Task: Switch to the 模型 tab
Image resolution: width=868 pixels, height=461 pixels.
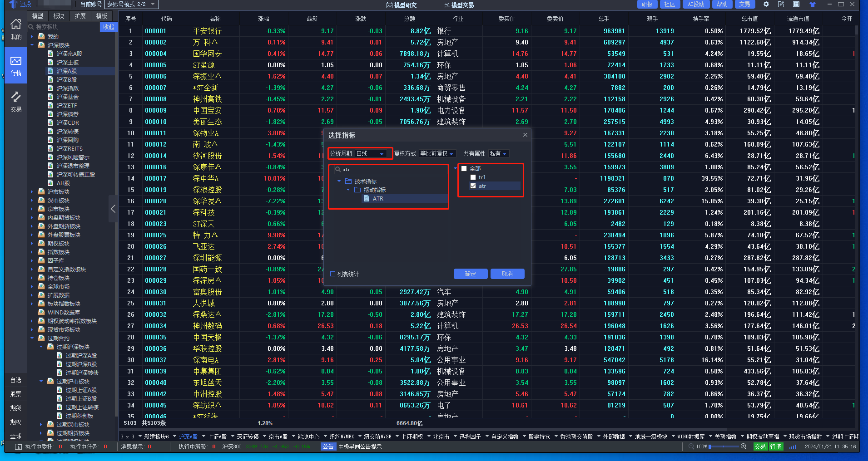Action: (x=38, y=16)
